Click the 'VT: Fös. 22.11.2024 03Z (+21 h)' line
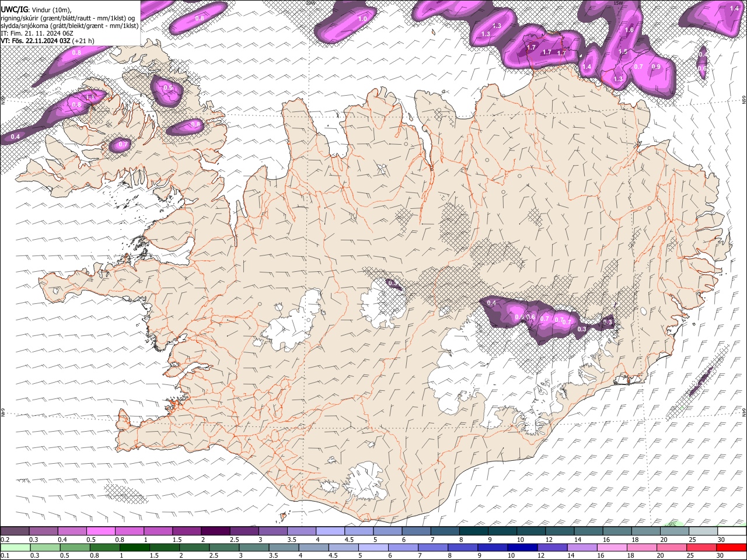747x560 pixels. [47, 41]
